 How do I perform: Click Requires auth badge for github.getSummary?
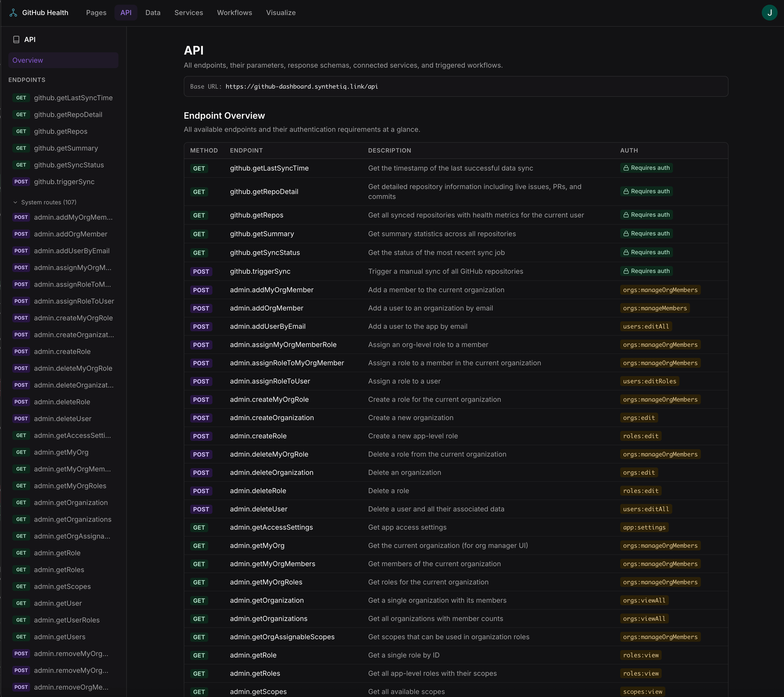646,234
